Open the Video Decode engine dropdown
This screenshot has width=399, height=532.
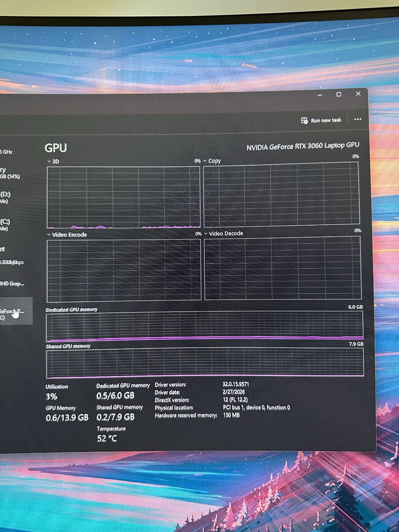206,234
